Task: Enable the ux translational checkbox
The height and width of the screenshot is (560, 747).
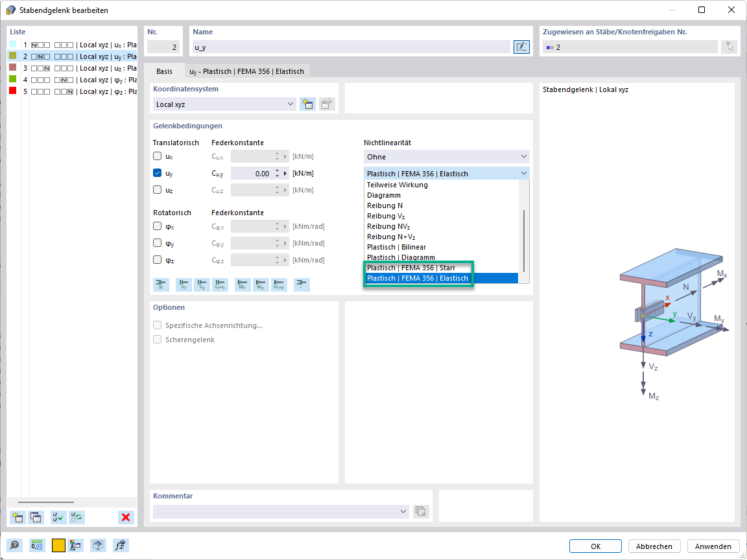Action: tap(157, 156)
